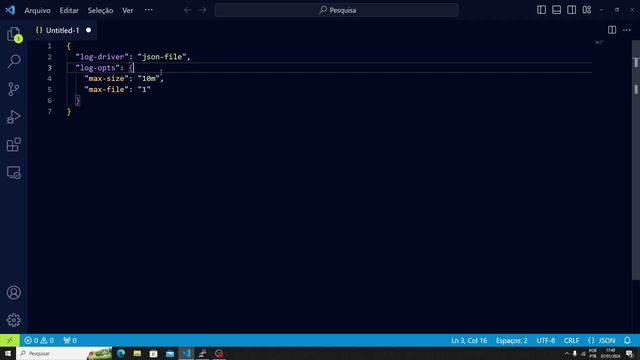Click the "json-file" value text
640x360 pixels.
(x=162, y=57)
